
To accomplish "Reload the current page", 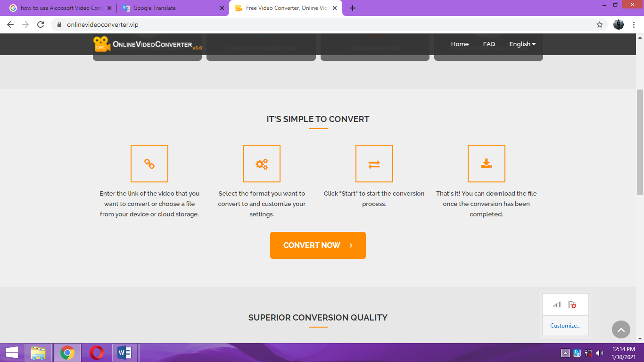I will (x=41, y=25).
